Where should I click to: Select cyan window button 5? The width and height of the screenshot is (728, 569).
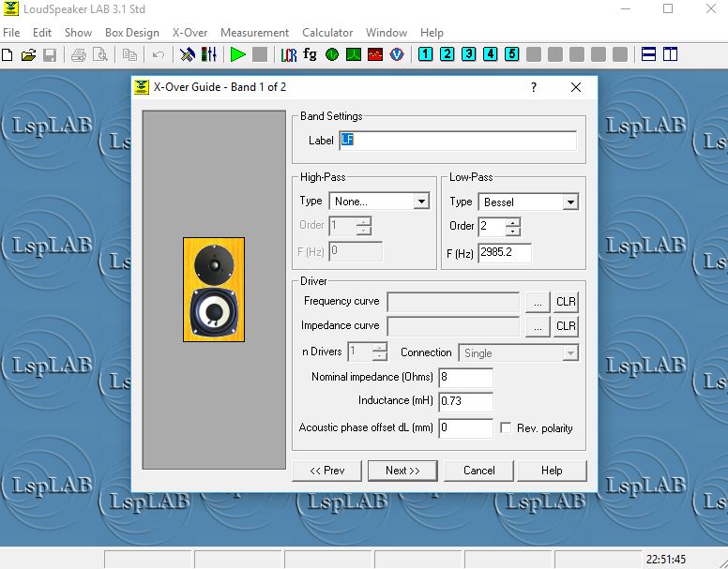pyautogui.click(x=511, y=54)
